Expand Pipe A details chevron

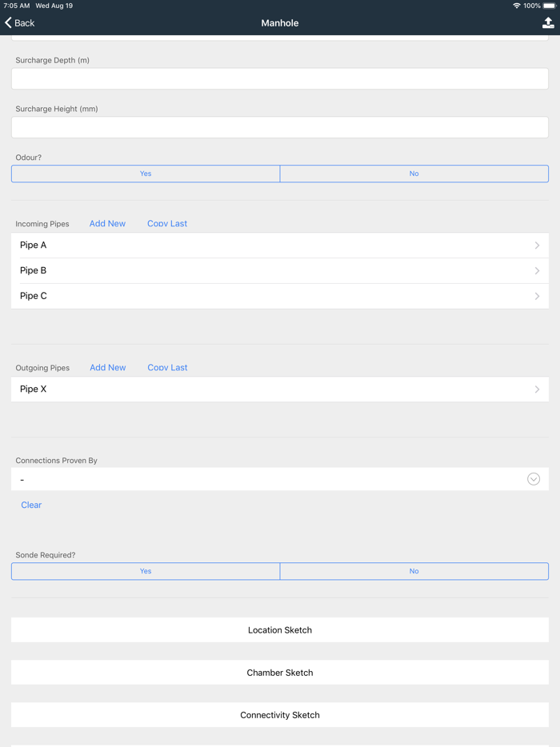click(x=537, y=246)
